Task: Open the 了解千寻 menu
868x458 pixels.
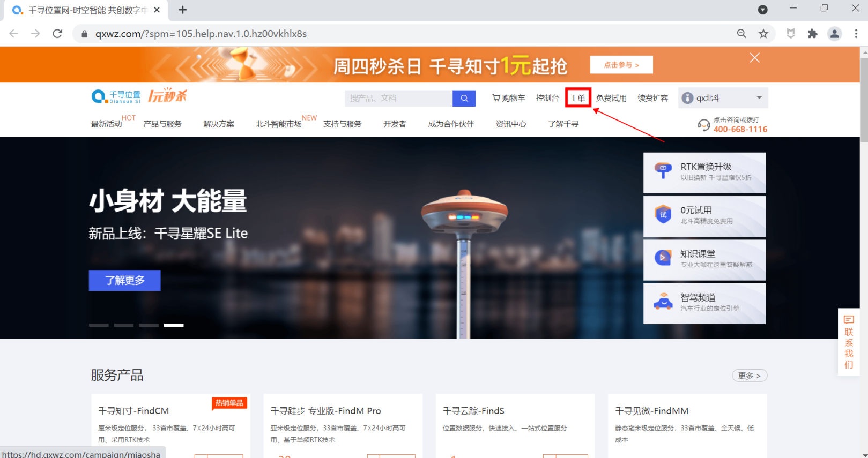Action: pyautogui.click(x=563, y=124)
